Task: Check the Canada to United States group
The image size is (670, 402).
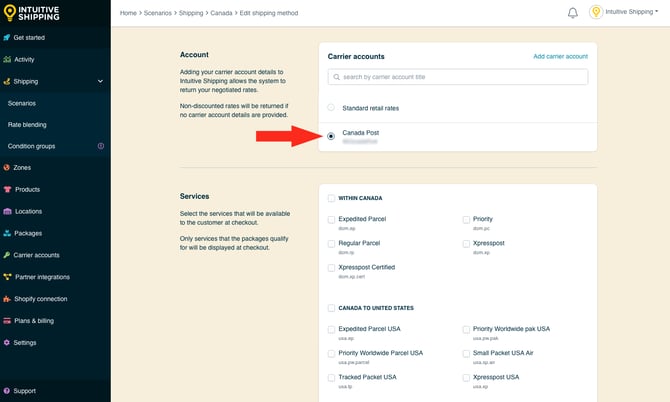Action: click(331, 308)
